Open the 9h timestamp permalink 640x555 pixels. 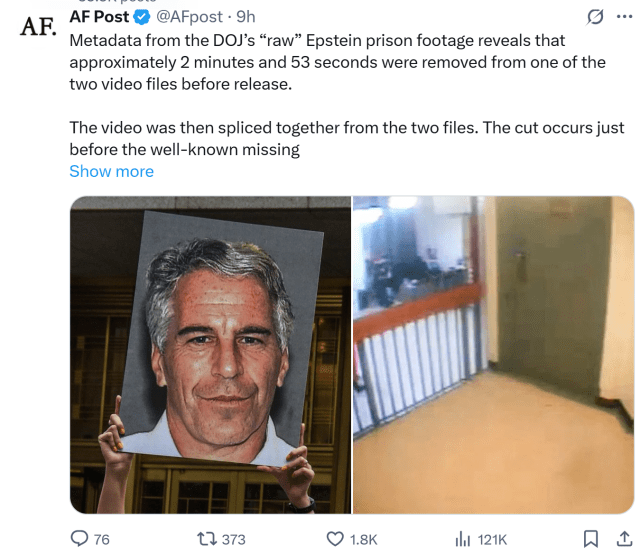[x=246, y=17]
